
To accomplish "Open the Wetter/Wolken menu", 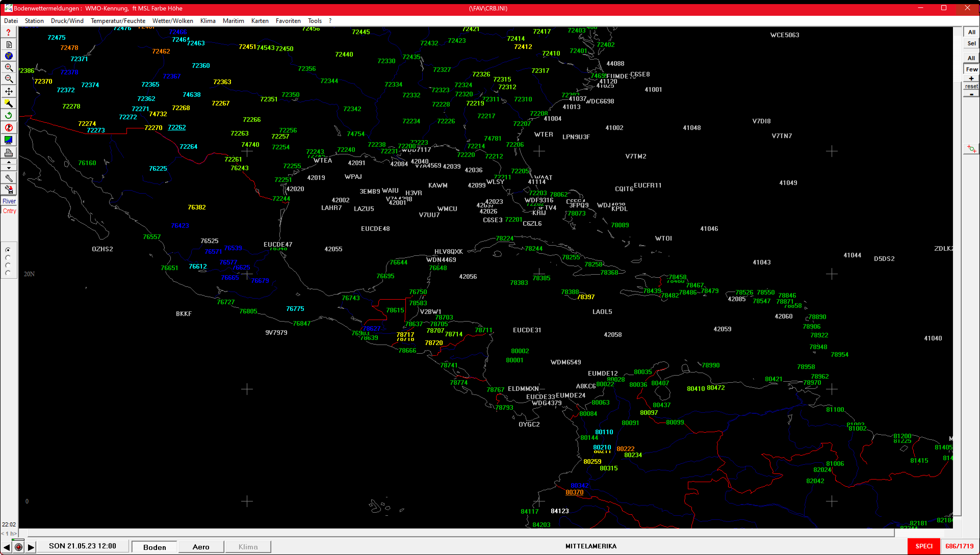I will pyautogui.click(x=172, y=21).
